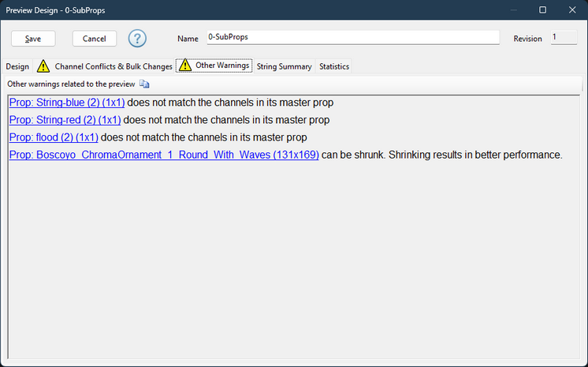This screenshot has height=367, width=588.
Task: Follow the Prop: flood (2) link
Action: click(x=54, y=137)
